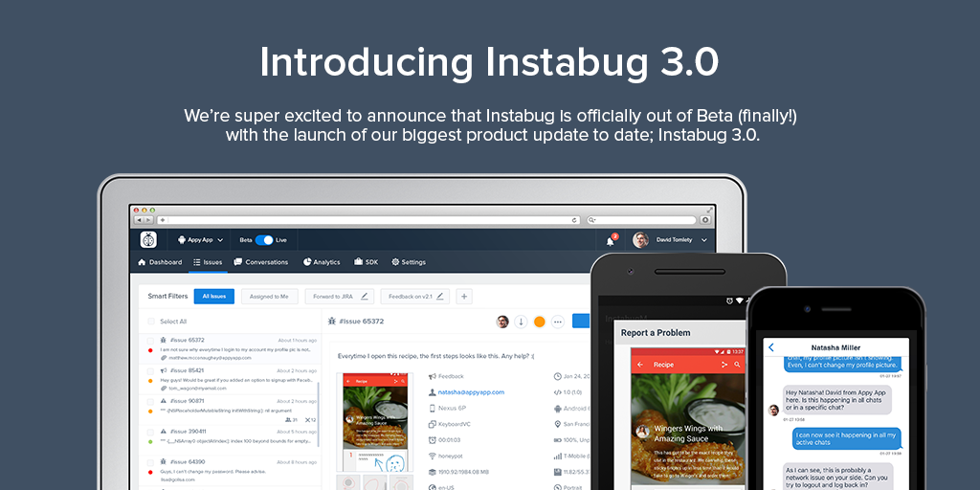Tap the blue back chevron in Natasha Miller chat

click(771, 347)
